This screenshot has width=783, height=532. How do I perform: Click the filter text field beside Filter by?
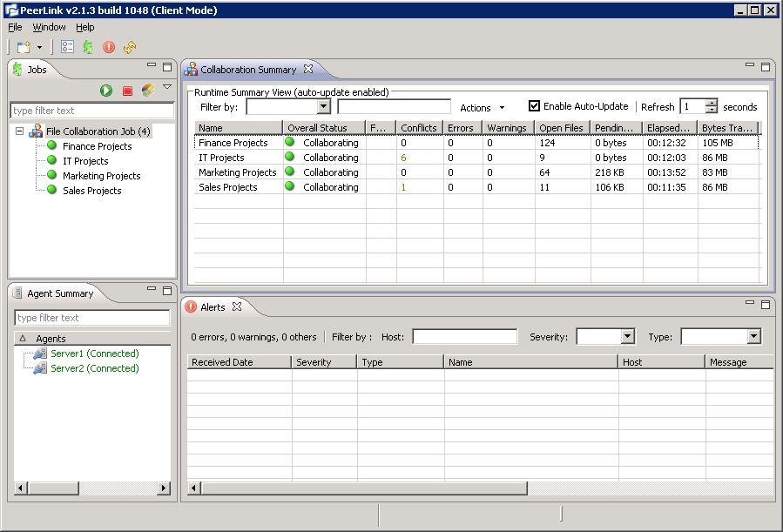pyautogui.click(x=394, y=106)
